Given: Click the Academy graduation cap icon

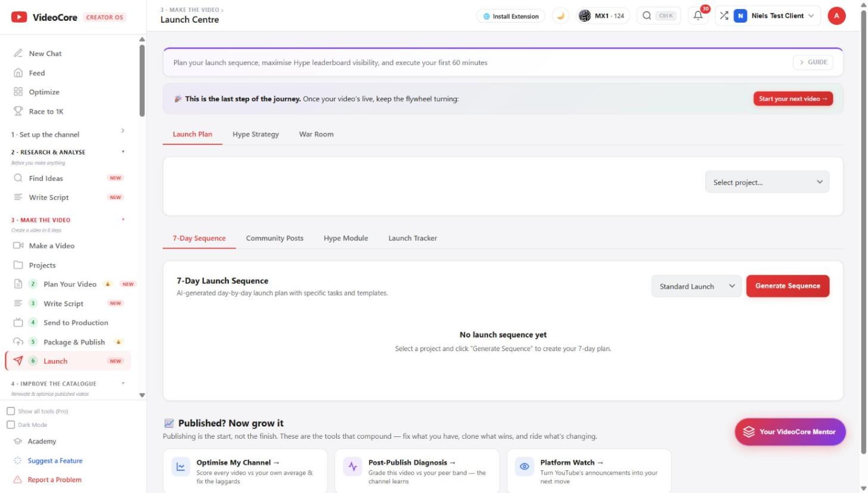Looking at the screenshot, I should pyautogui.click(x=18, y=442).
